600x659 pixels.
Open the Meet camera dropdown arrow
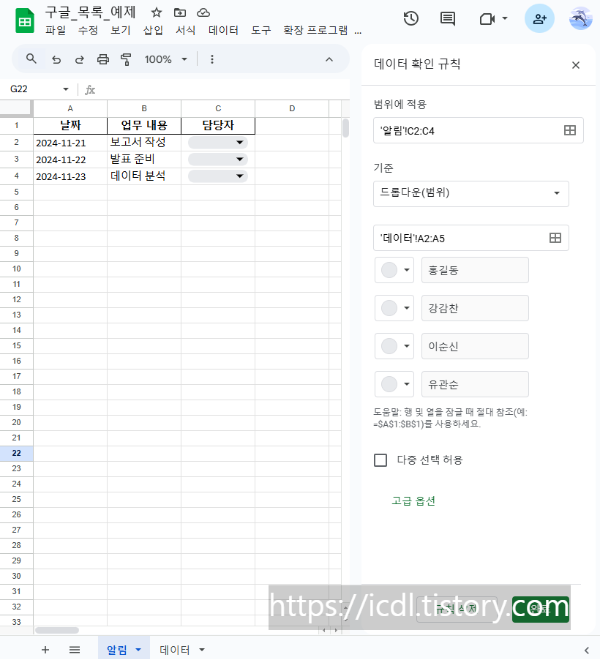pos(505,18)
